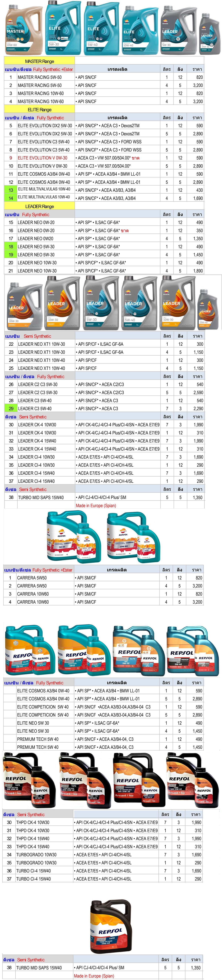Select "ELITE COMPETICION 5W 40" priced 2,890
This screenshot has height=980, width=222.
coord(43,715)
